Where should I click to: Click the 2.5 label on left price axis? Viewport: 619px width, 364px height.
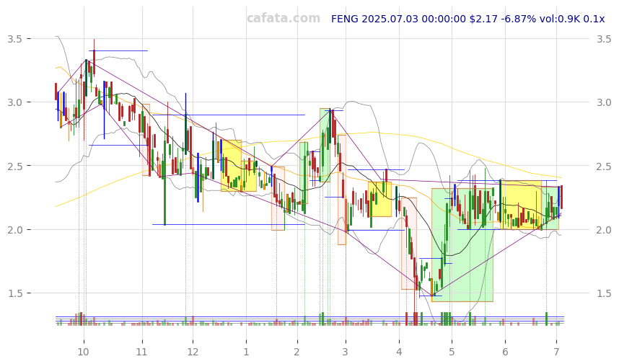pos(14,167)
